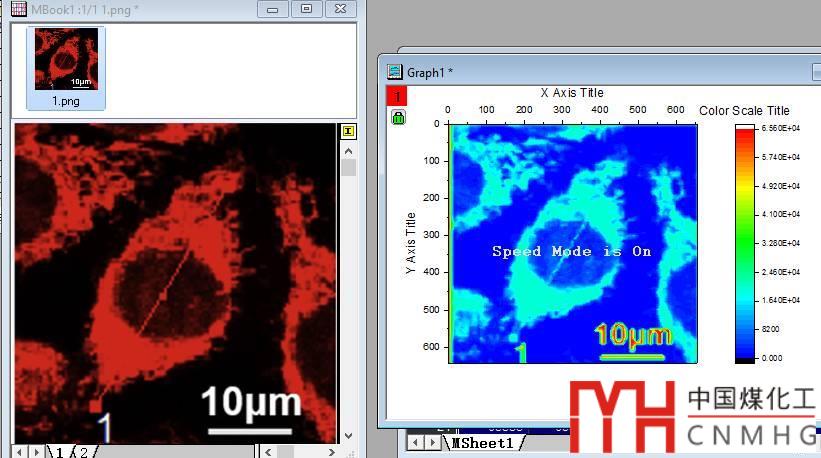821x458 pixels.
Task: Switch to the MSheet1 tab
Action: [x=482, y=443]
